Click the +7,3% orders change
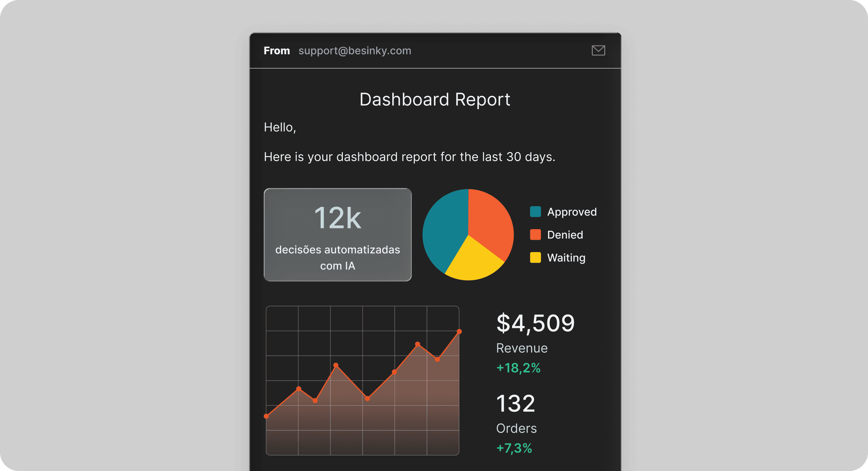This screenshot has width=868, height=471. click(514, 448)
